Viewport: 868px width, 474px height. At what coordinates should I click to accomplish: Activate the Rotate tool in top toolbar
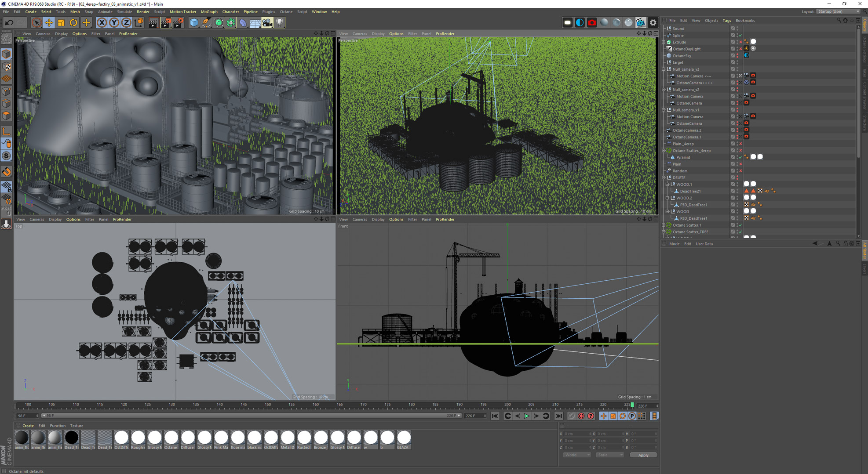(x=73, y=22)
